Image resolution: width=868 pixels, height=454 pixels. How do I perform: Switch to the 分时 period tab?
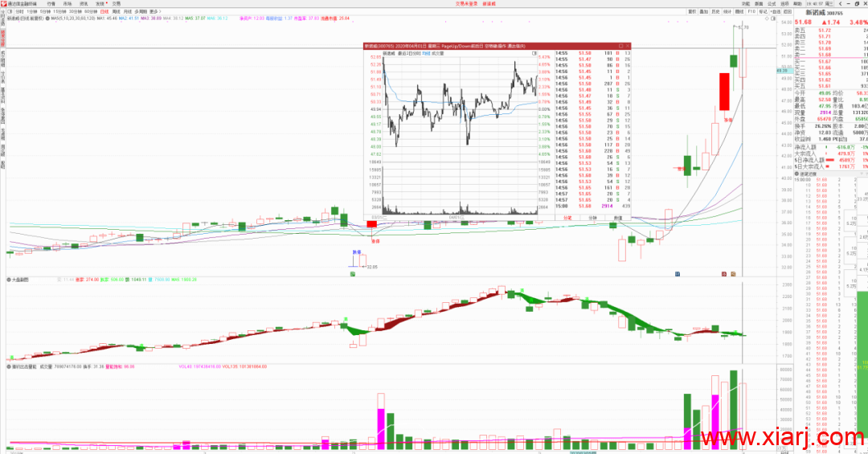20,11
